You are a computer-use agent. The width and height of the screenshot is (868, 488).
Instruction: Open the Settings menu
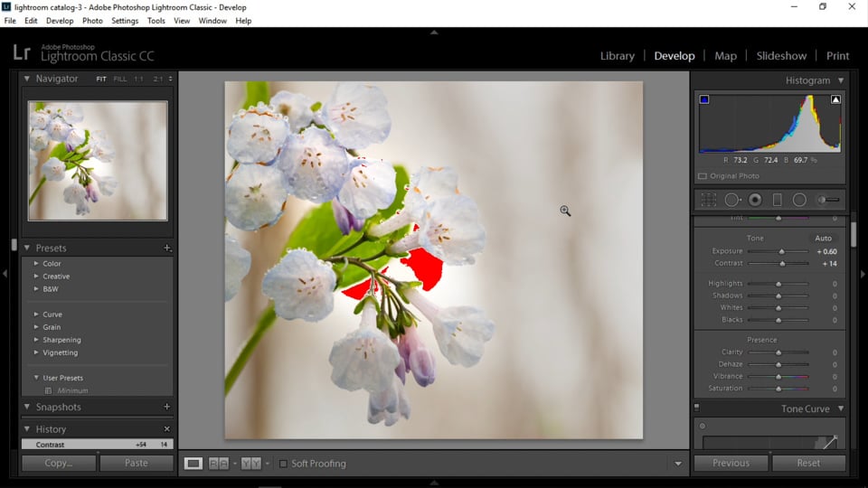[125, 21]
